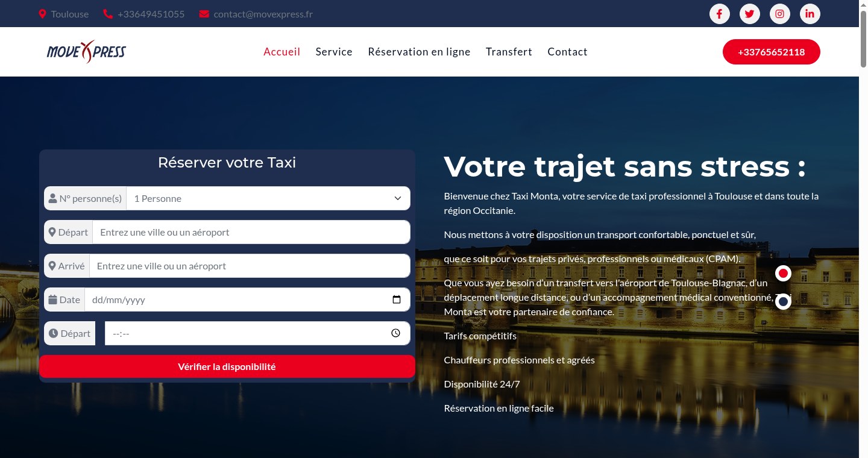Click the Votre trajet sans stress heading
Viewport: 868px width, 458px height.
[624, 166]
